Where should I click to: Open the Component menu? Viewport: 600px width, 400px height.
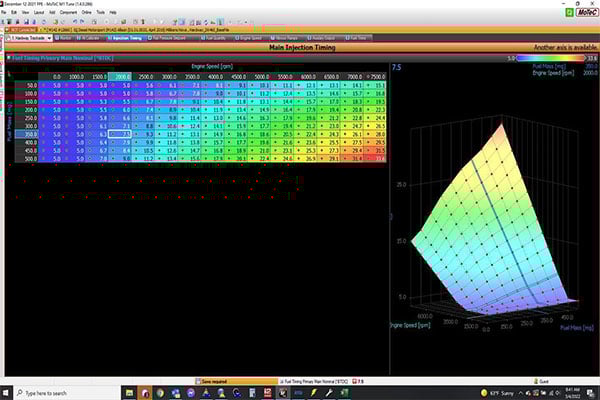[68, 12]
